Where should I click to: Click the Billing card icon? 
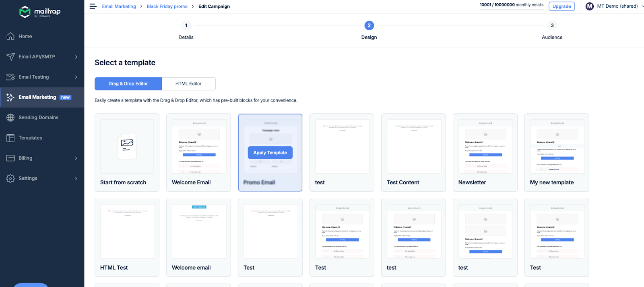point(10,158)
